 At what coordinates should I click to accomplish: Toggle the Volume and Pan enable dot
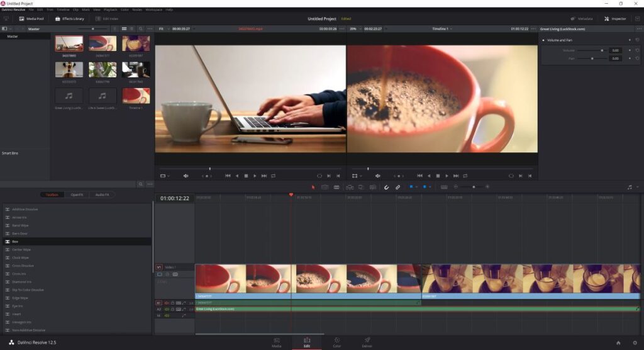(x=543, y=40)
